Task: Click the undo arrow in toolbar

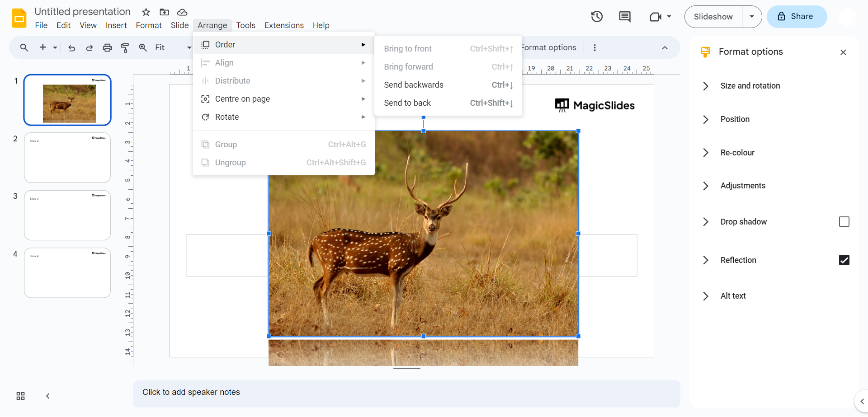Action: click(71, 48)
